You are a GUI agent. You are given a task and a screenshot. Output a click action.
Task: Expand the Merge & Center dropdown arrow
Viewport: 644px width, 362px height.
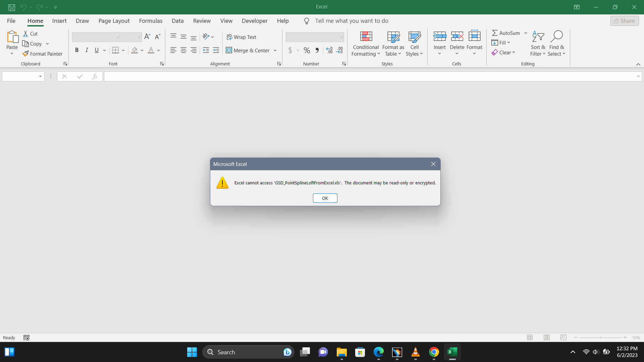point(275,50)
